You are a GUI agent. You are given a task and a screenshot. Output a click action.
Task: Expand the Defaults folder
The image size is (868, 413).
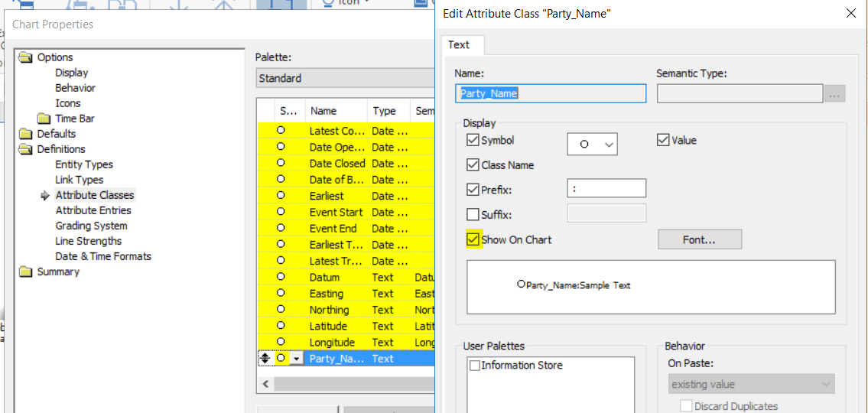click(25, 133)
